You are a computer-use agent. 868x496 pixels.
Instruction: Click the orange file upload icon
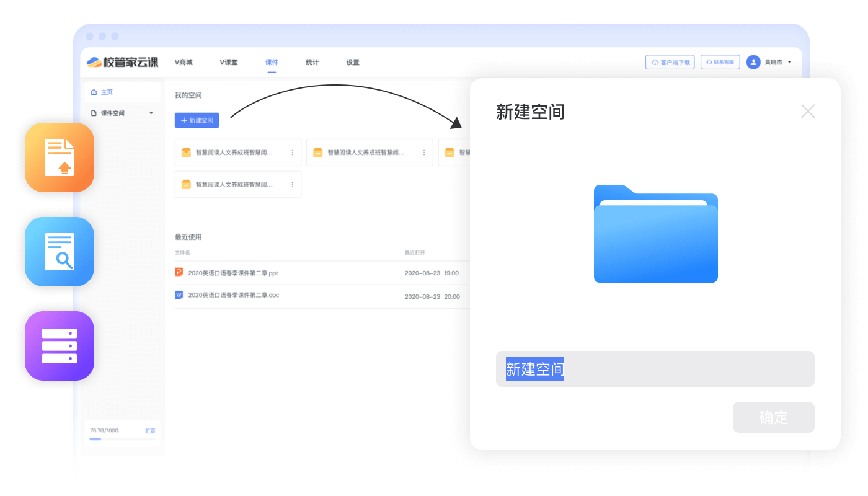point(60,157)
